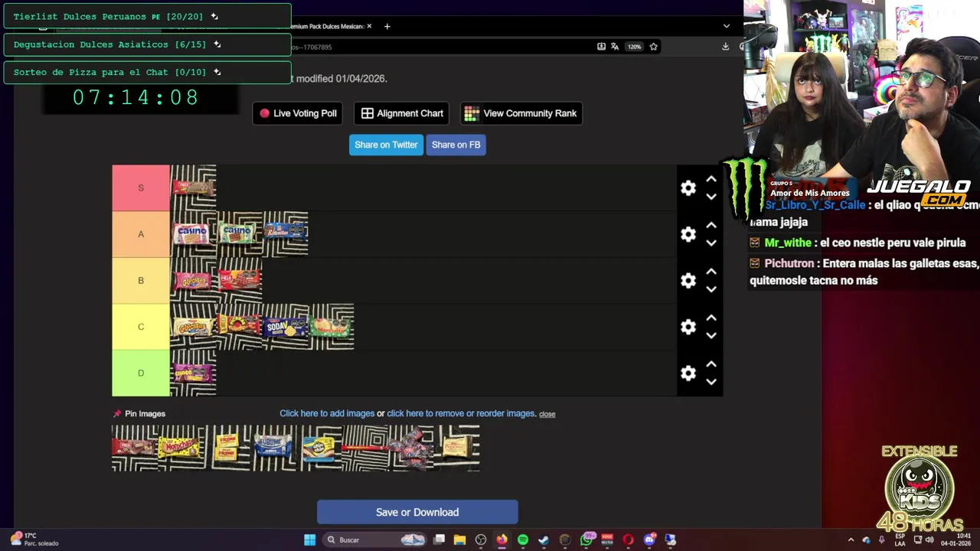This screenshot has width=980, height=551.
Task: Move the S tier row up
Action: [x=711, y=179]
